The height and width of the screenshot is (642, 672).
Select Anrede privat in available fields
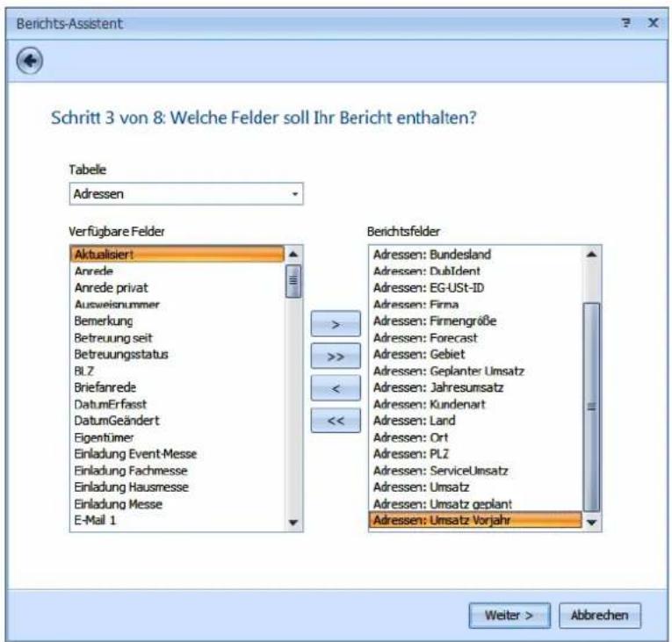click(x=177, y=287)
